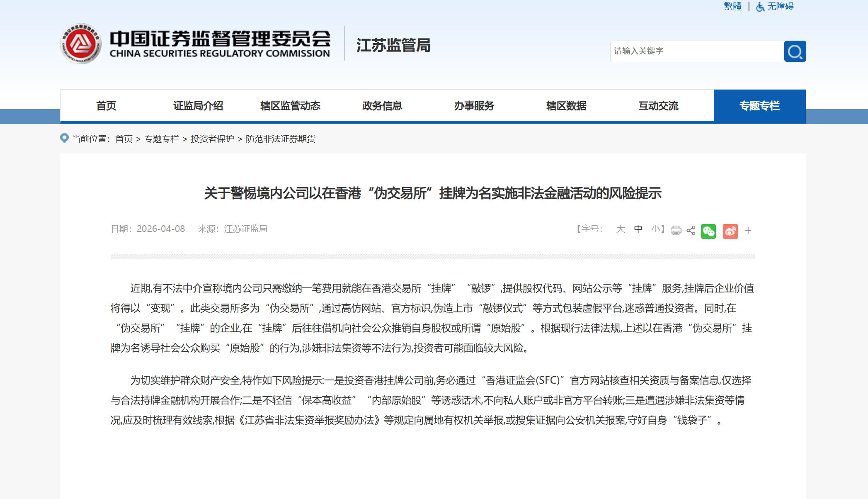The image size is (868, 499).
Task: Open the share options icon
Action: 691,231
